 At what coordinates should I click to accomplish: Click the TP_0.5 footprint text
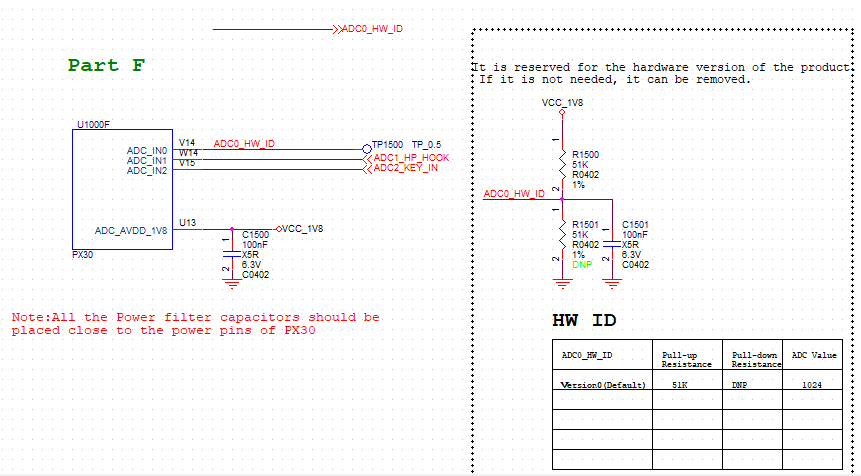[x=427, y=144]
